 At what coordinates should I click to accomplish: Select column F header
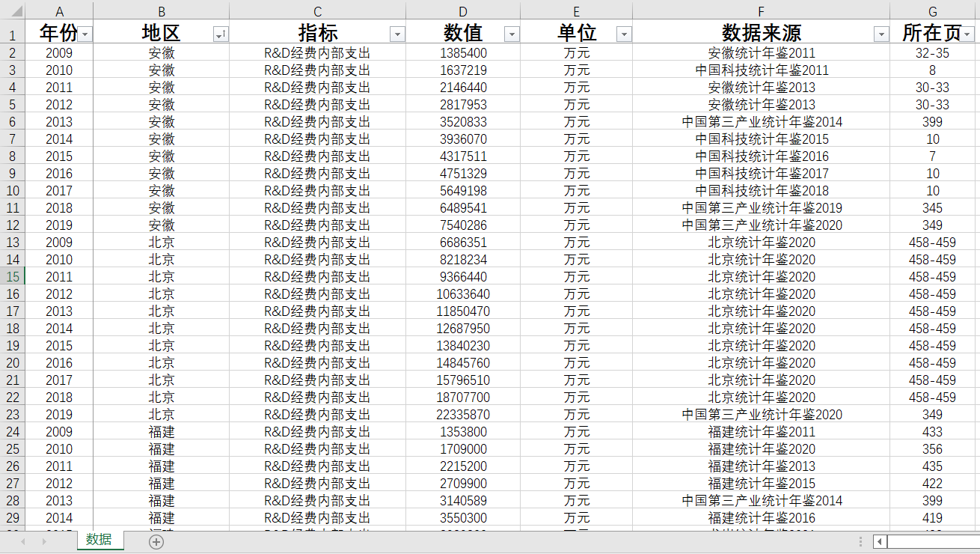(x=761, y=11)
